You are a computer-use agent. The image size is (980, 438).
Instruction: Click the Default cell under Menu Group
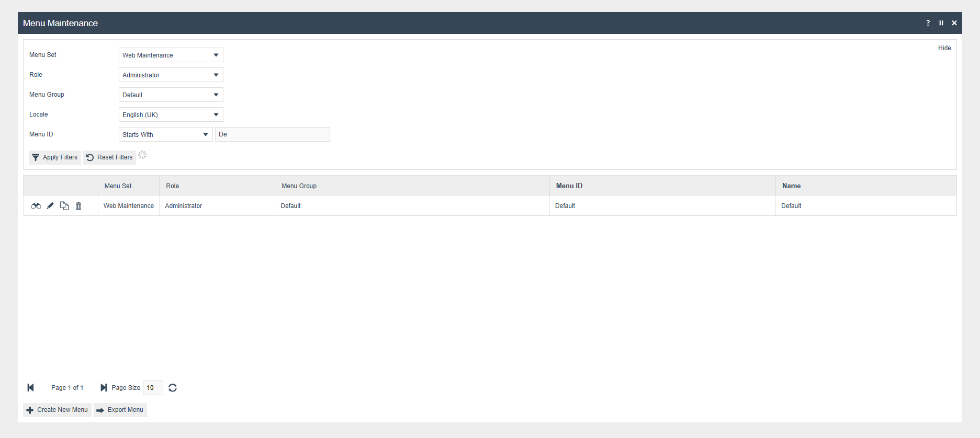pos(412,206)
